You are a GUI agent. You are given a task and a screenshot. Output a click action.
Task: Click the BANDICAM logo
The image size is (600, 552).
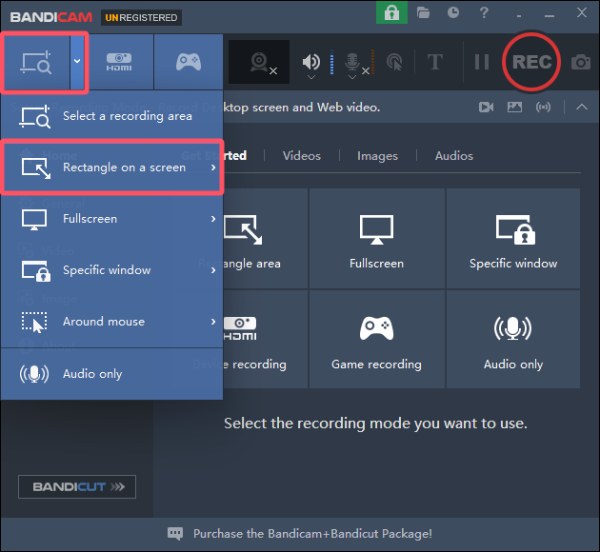click(51, 17)
